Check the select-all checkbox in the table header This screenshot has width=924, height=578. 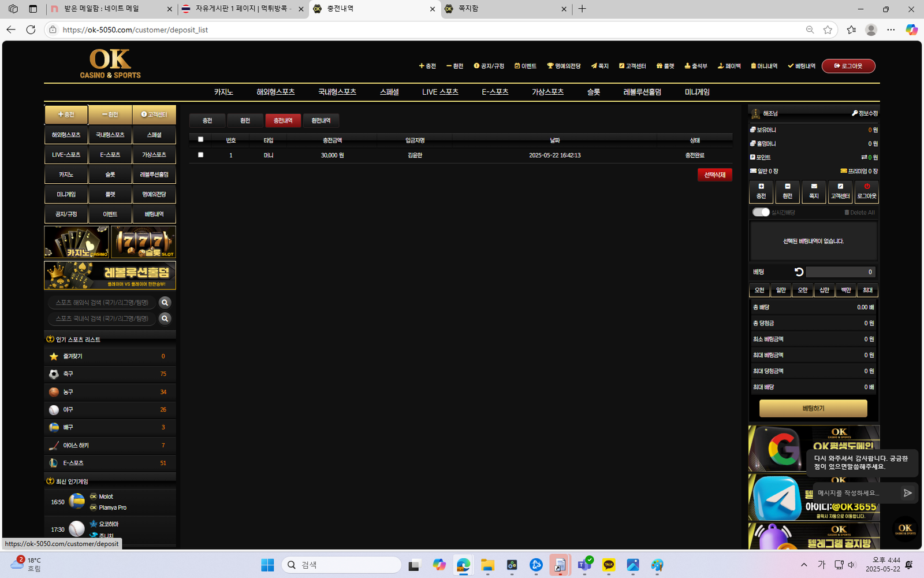click(200, 139)
